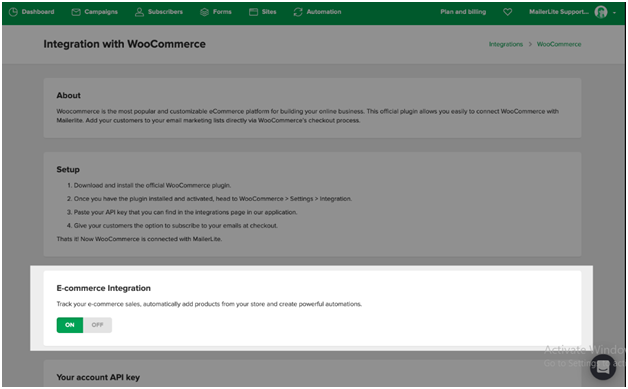Click the About section heading
628x389 pixels.
(68, 95)
